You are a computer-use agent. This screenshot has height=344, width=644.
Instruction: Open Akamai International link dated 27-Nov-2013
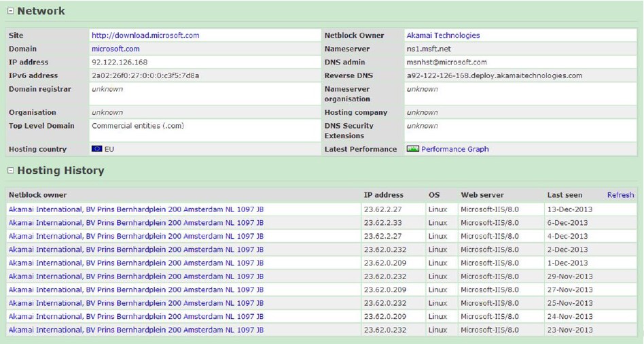pyautogui.click(x=136, y=290)
